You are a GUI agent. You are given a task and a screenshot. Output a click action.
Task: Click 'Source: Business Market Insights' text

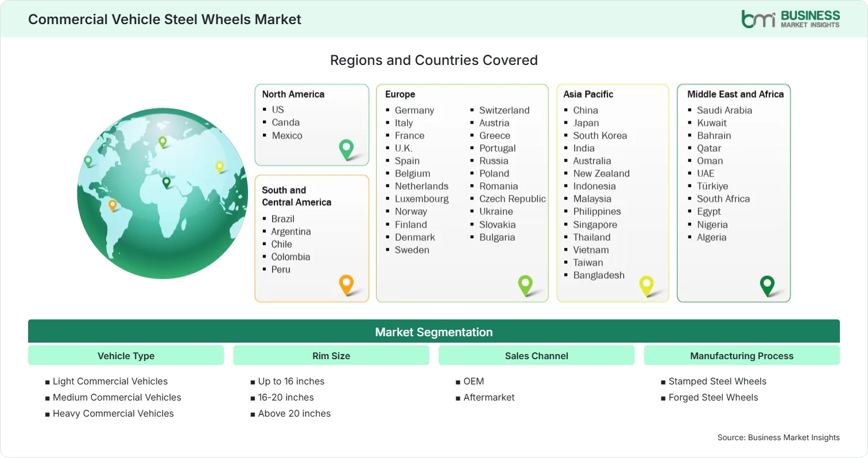click(778, 437)
